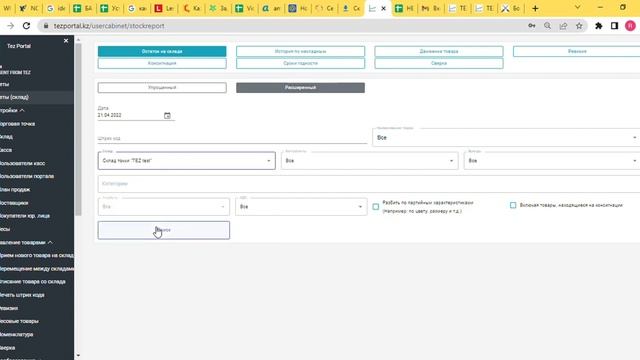This screenshot has height=360, width=640.
Task: Open the browser extensions puzzle icon
Action: pos(598,26)
